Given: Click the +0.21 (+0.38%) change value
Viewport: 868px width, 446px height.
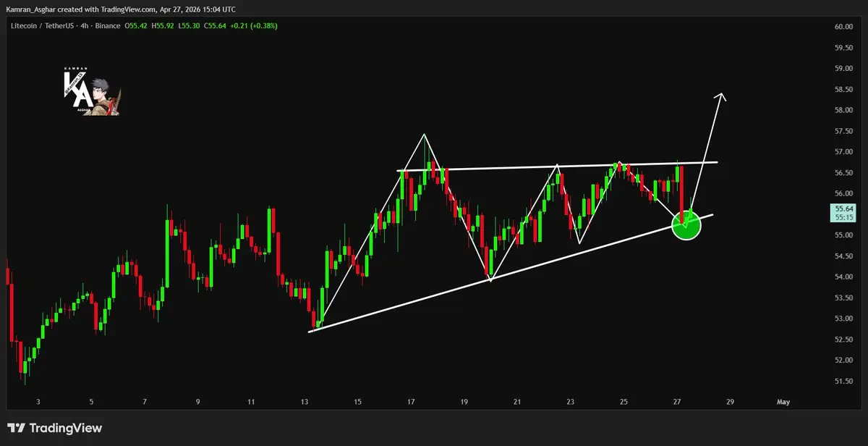Looking at the screenshot, I should (255, 25).
